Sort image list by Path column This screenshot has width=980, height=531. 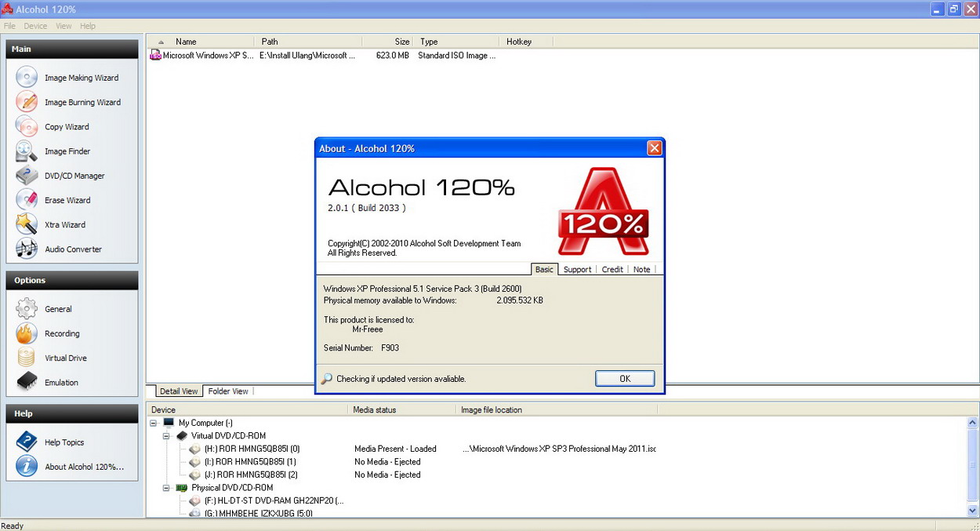309,42
